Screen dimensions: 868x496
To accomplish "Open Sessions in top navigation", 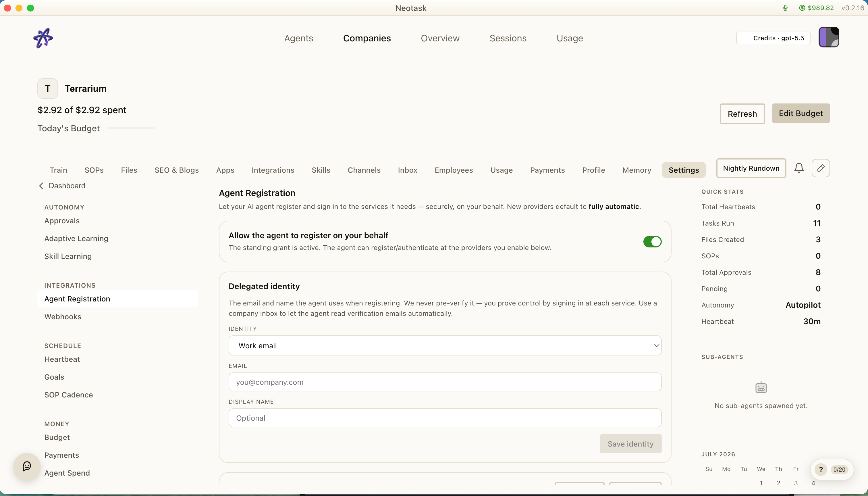I will click(x=508, y=38).
